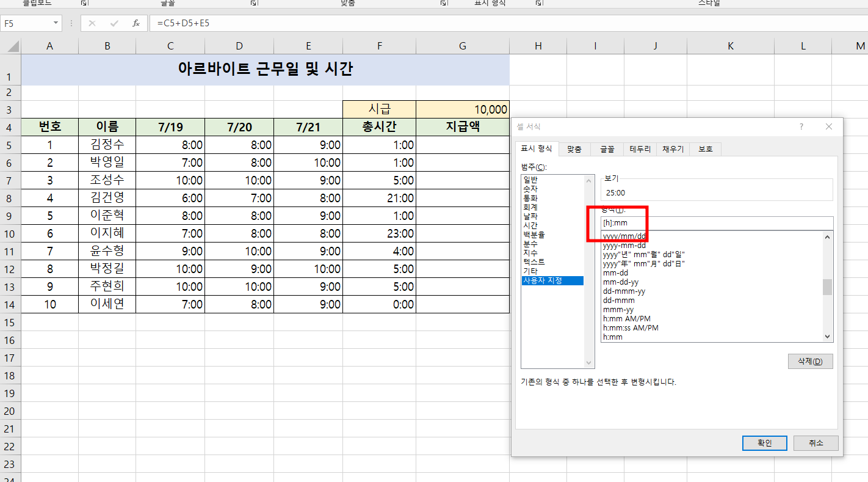Click category list scrollbar down arrow
Viewport: 868px width, 482px height.
coord(589,363)
